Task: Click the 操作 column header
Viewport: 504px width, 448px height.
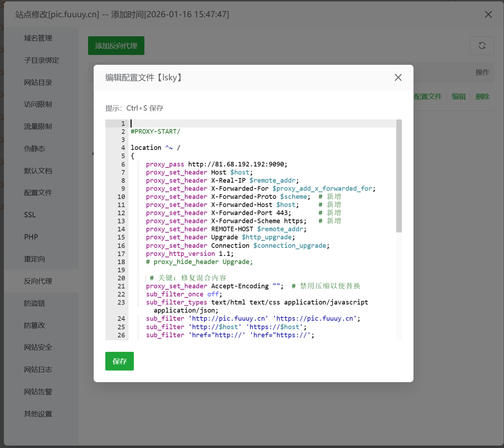Action: click(482, 72)
